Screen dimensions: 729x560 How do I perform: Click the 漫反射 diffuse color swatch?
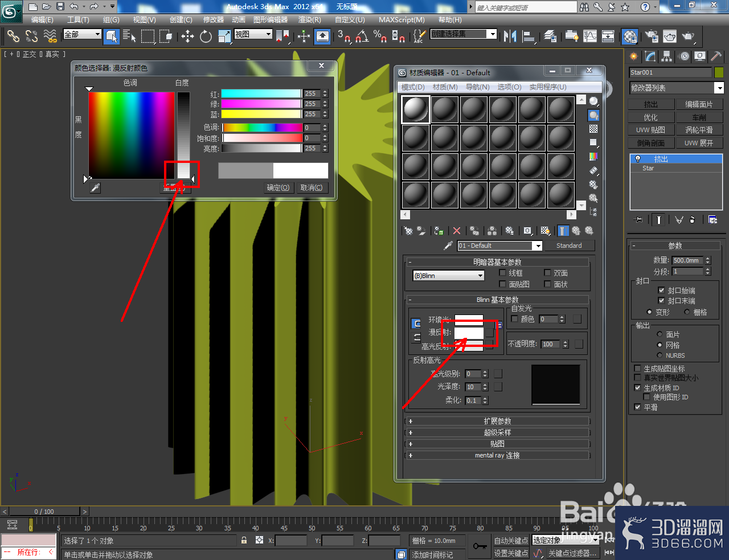click(x=469, y=332)
